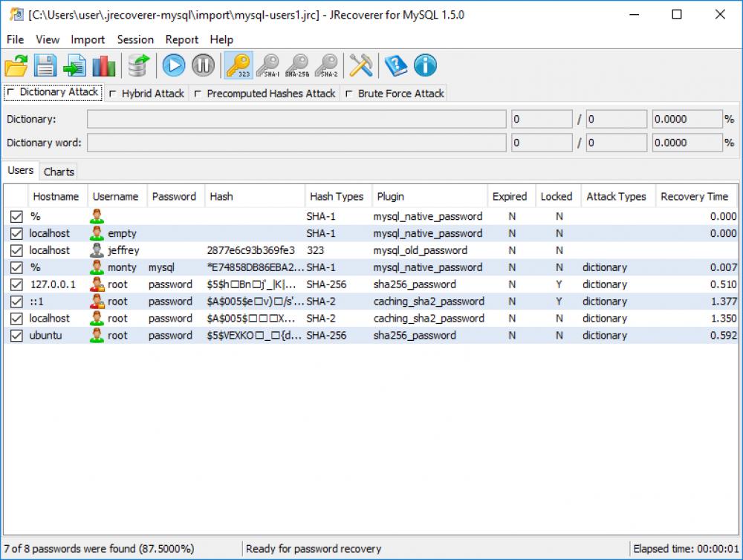Select the SHA-256 hash key icon
The image size is (743, 560).
(x=297, y=65)
